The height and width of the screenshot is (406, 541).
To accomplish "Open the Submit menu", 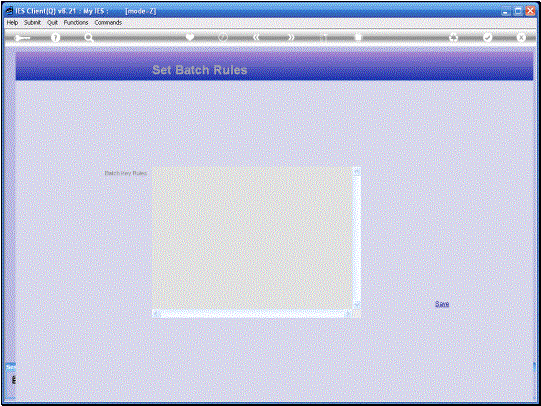I will (32, 22).
